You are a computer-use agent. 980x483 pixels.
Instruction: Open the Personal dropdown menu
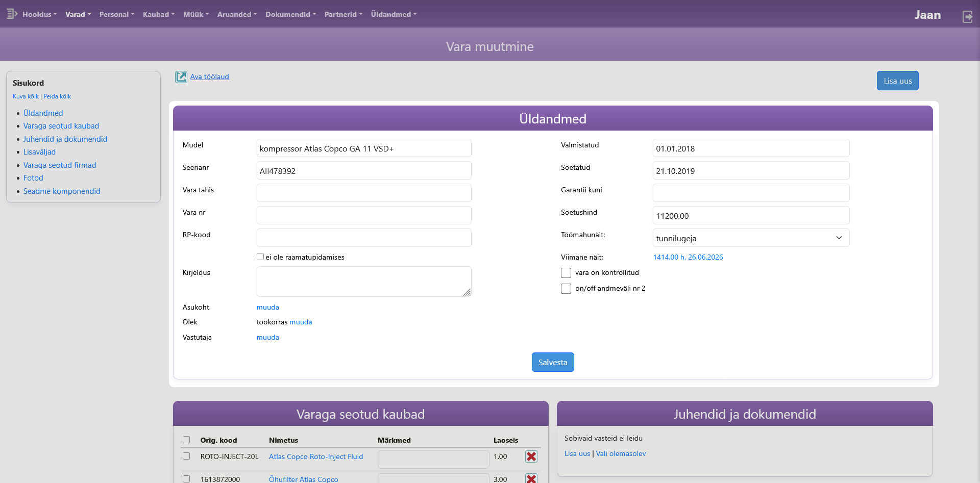point(117,14)
